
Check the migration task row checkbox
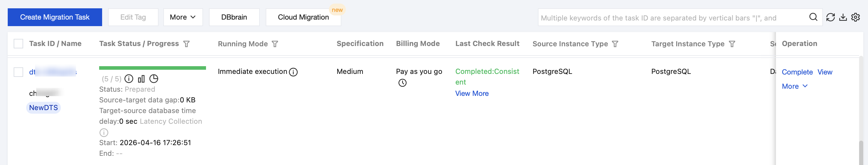[18, 72]
